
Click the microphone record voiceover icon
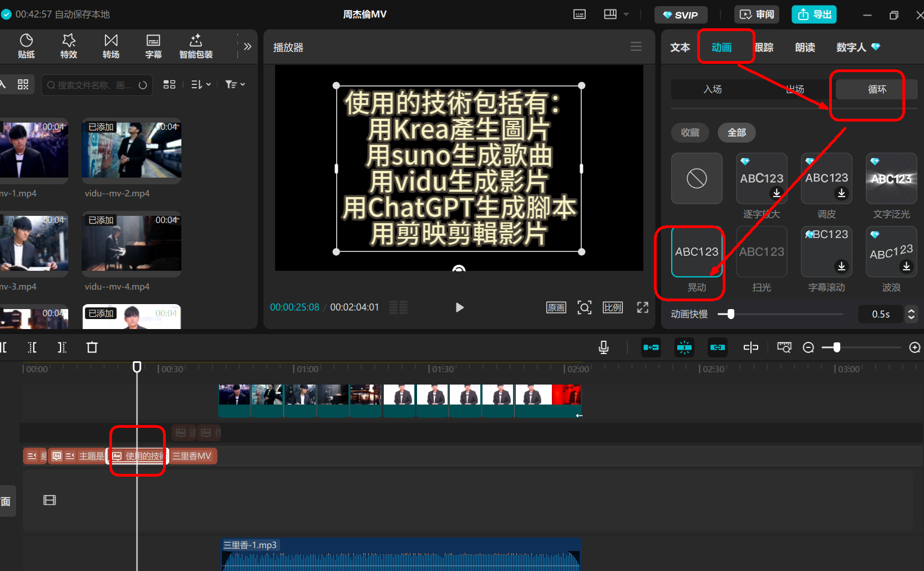coord(604,347)
